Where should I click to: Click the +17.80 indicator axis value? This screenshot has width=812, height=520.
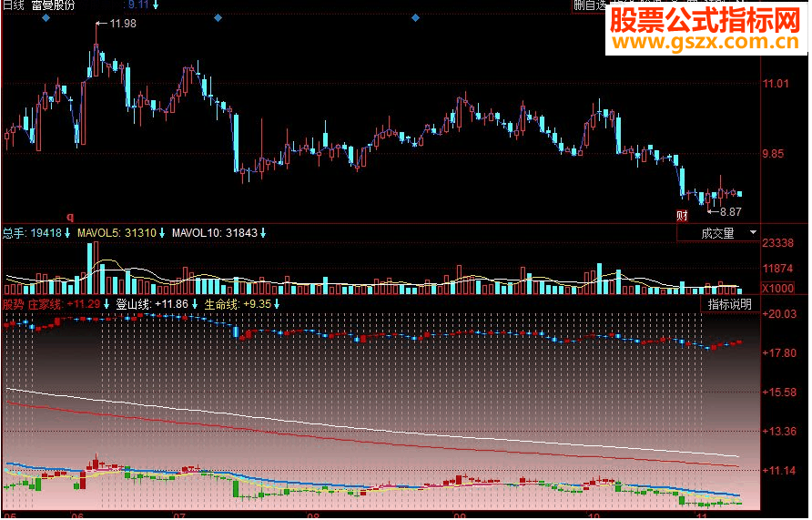tap(780, 353)
